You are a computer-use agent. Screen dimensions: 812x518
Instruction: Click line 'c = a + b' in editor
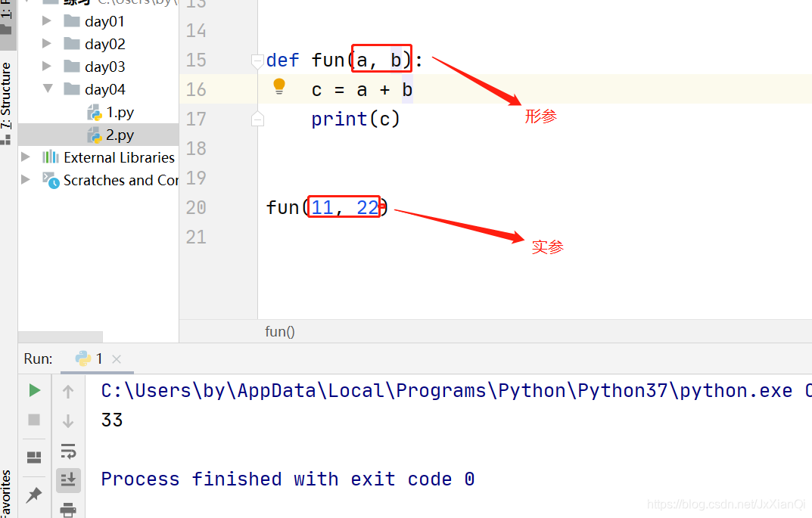tap(362, 90)
